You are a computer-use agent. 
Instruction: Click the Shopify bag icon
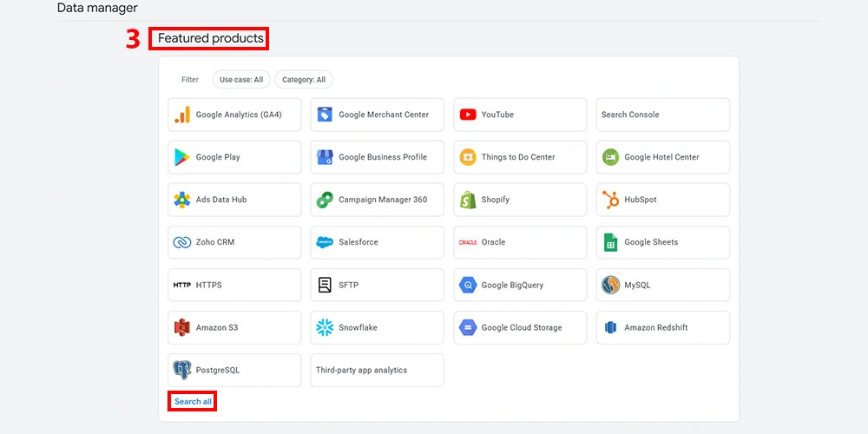click(x=468, y=200)
